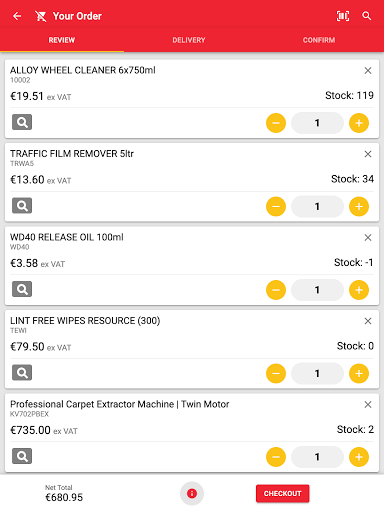384x512 pixels.
Task: Decrease Lint Free Wipes quantity
Action: coord(276,373)
